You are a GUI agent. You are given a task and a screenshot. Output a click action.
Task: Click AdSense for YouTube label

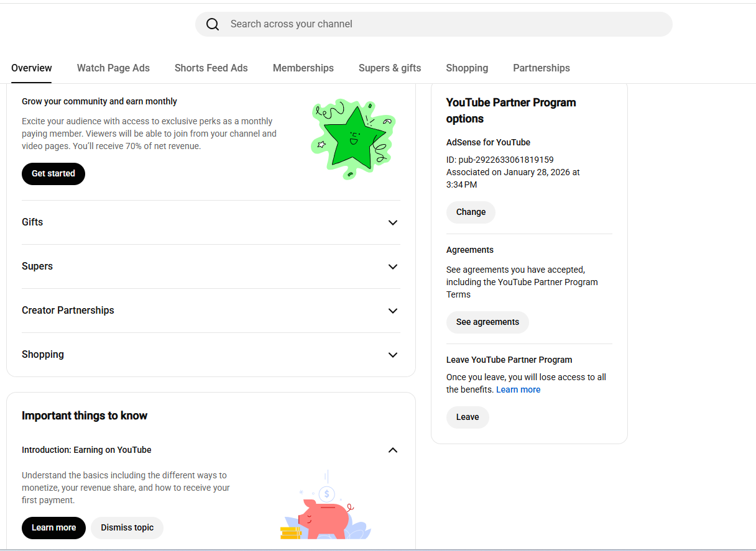click(x=488, y=142)
